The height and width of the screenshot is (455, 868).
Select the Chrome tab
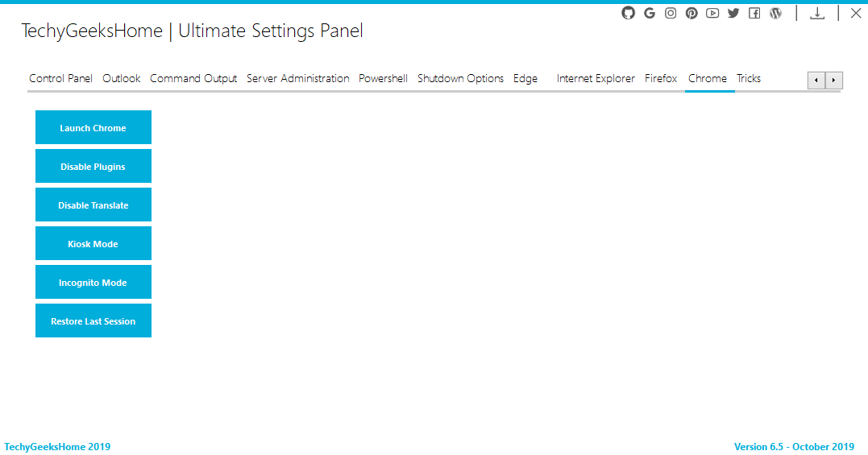click(x=708, y=78)
